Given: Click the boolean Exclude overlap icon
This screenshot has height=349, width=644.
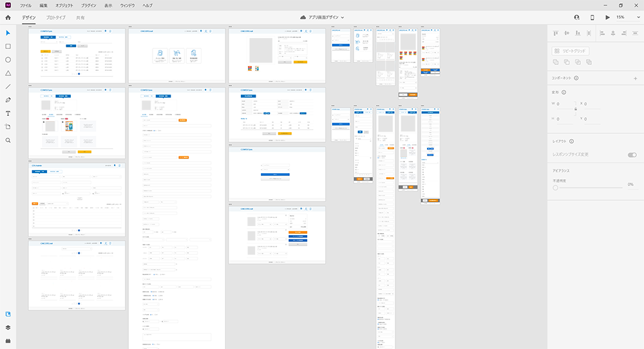Looking at the screenshot, I should [x=589, y=62].
